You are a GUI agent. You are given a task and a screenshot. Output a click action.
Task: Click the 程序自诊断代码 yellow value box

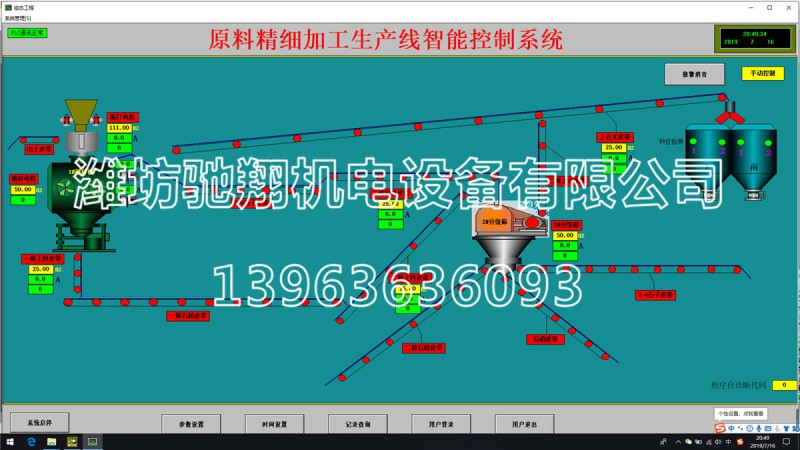click(784, 385)
